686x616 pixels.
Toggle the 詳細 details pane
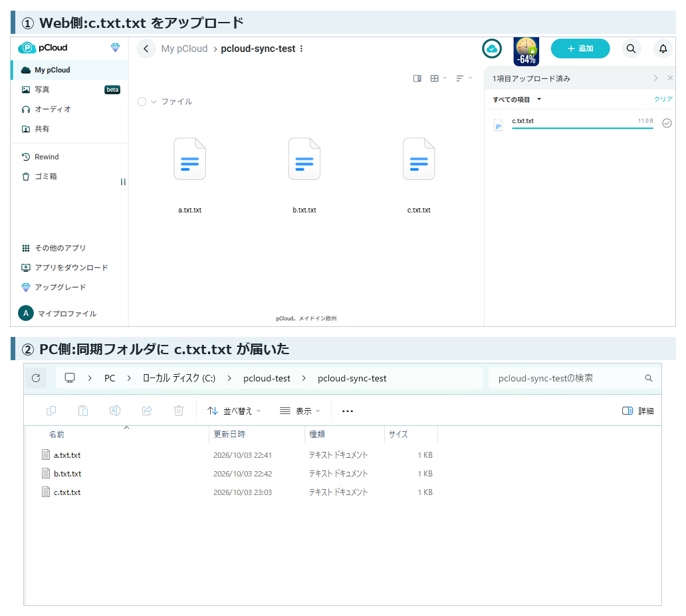coord(638,411)
